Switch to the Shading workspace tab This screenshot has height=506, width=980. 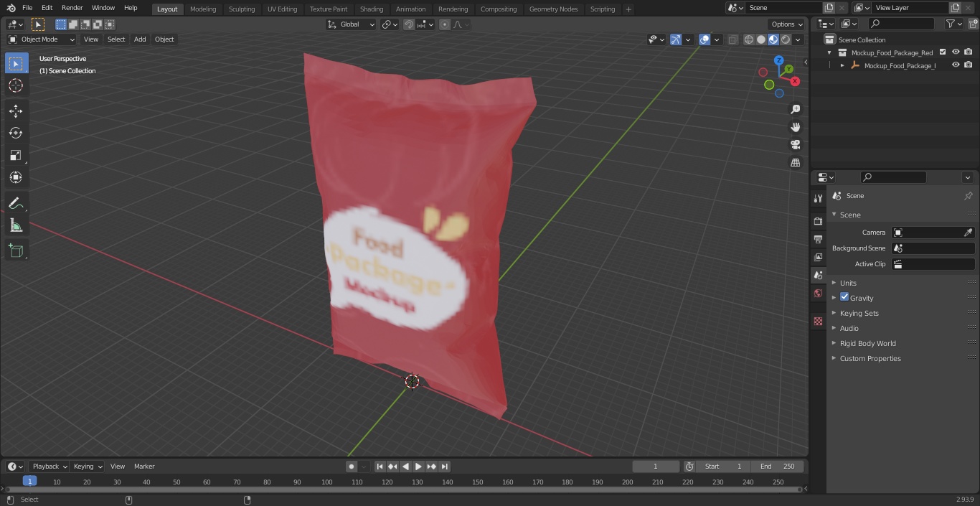click(372, 9)
